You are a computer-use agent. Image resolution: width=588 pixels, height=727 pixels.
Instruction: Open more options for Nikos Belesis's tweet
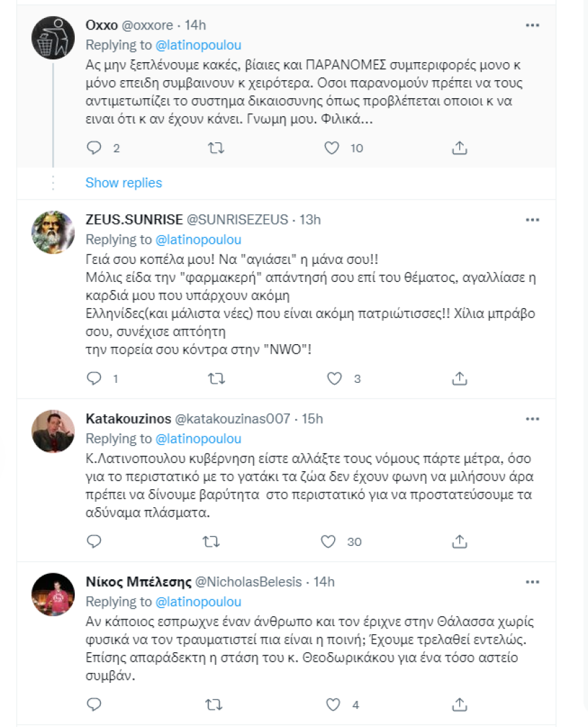point(533,581)
